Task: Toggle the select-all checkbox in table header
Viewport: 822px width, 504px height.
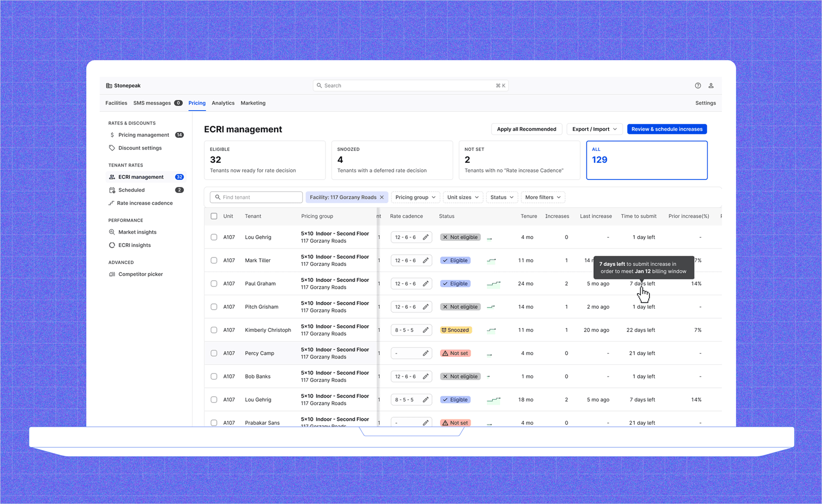Action: (x=214, y=216)
